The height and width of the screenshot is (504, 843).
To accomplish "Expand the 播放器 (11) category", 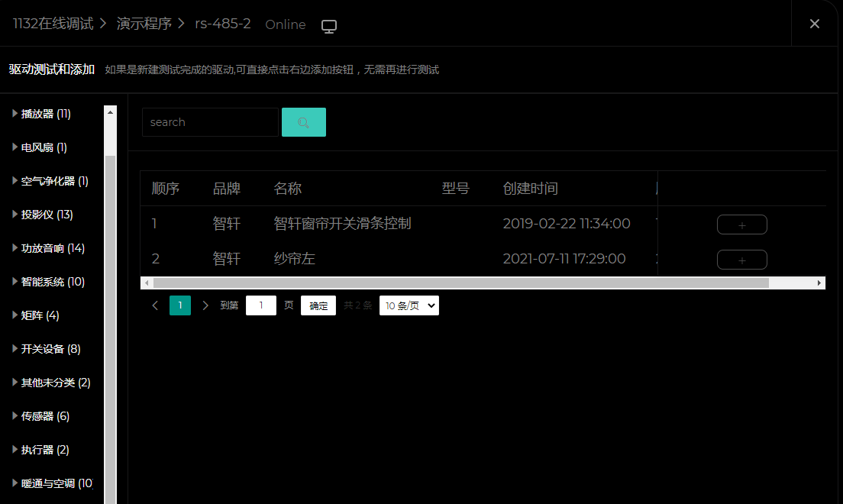I will 15,114.
